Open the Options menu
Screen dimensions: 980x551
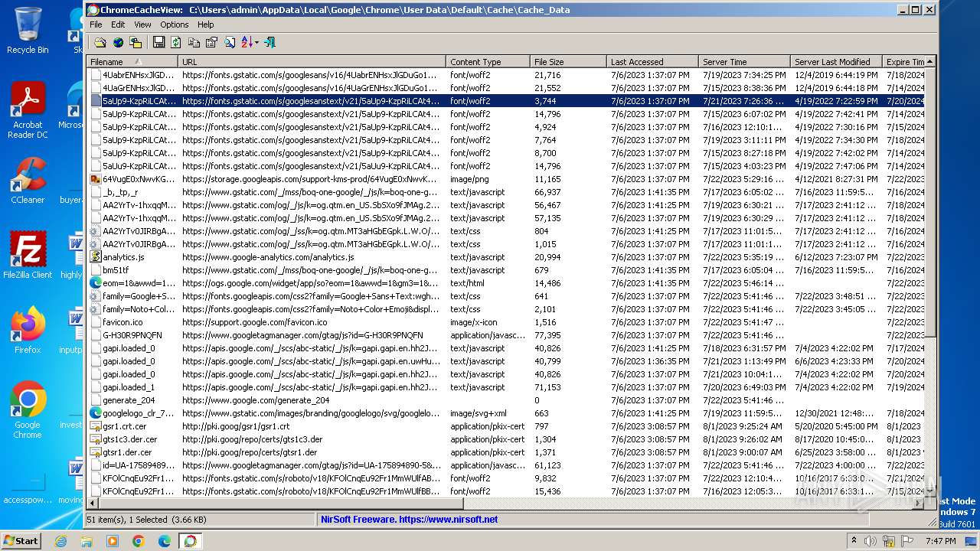(175, 24)
